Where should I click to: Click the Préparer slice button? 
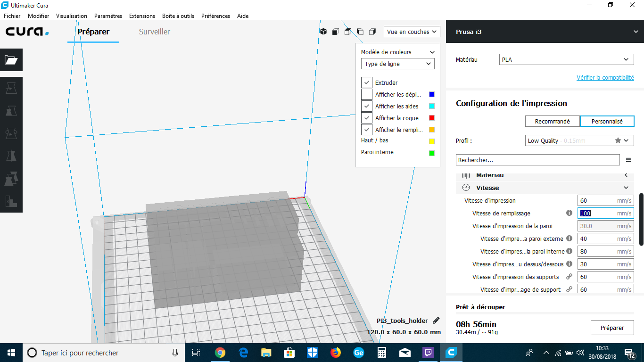[612, 328]
